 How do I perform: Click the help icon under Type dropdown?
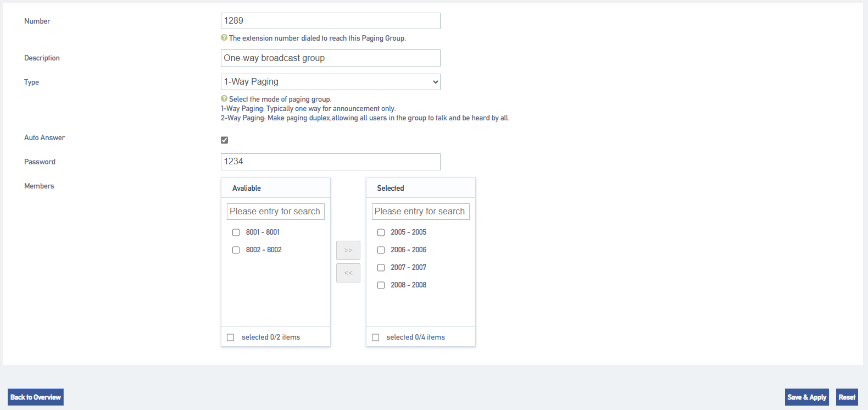[224, 99]
